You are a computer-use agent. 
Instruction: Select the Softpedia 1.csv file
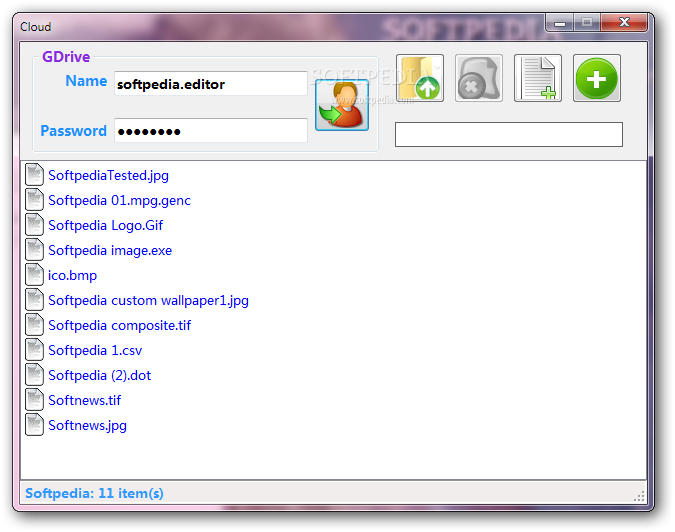click(x=95, y=350)
